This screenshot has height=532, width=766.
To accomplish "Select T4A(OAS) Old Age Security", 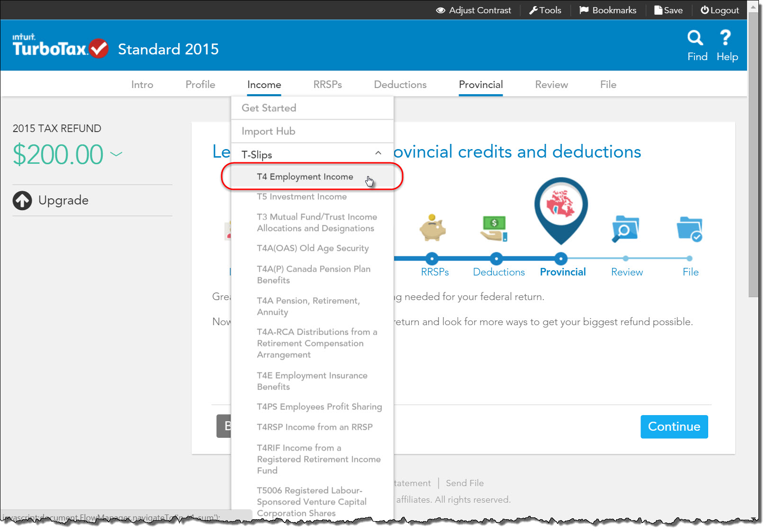I will click(x=312, y=248).
